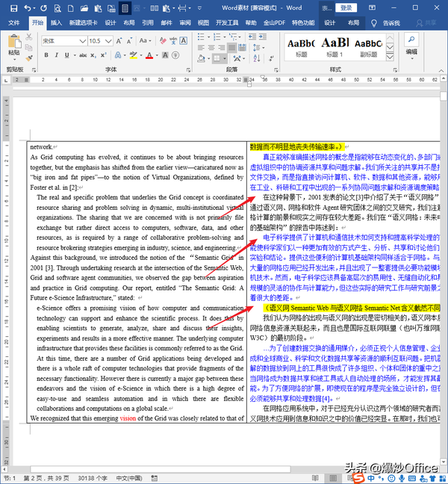The width and height of the screenshot is (448, 484).
Task: Select the Format Painter brush
Action: (x=29, y=58)
